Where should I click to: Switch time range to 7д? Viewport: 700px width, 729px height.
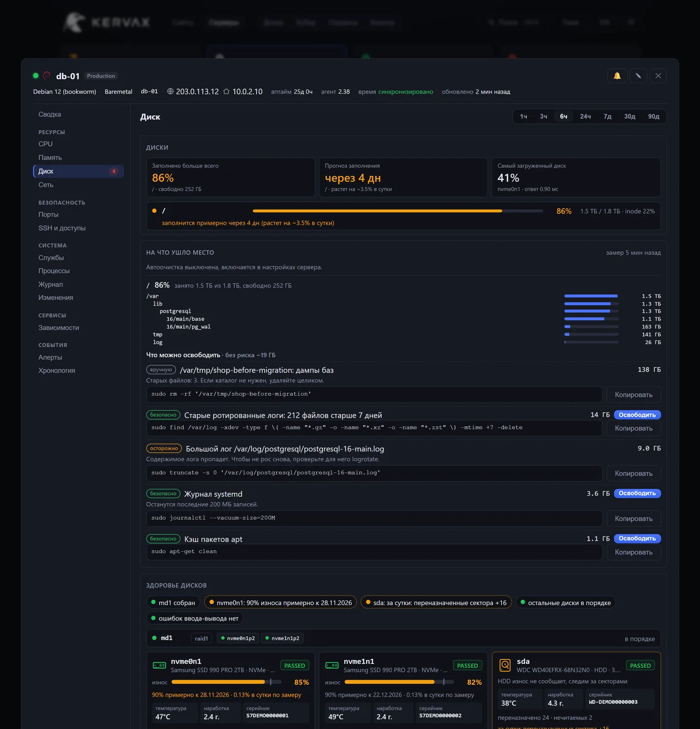607,117
